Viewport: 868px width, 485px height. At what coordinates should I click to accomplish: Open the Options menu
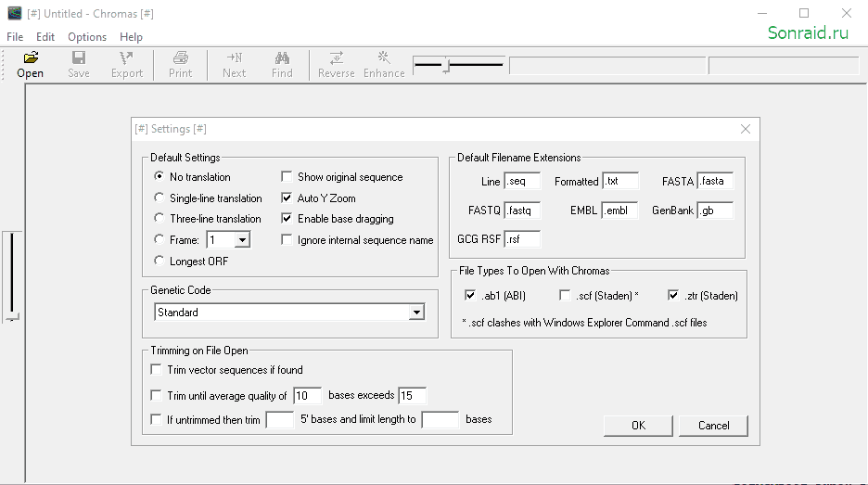(x=87, y=37)
